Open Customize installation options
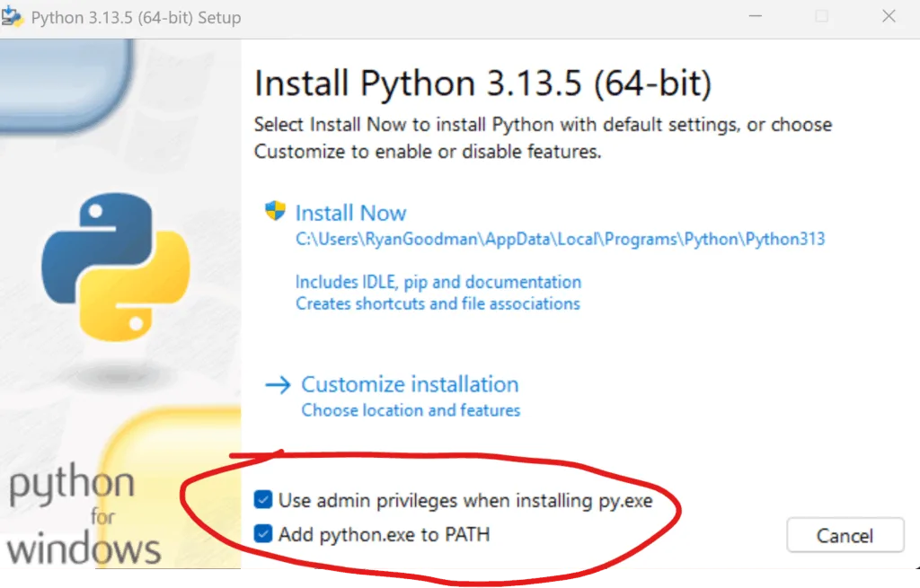Image resolution: width=920 pixels, height=588 pixels. tap(410, 384)
